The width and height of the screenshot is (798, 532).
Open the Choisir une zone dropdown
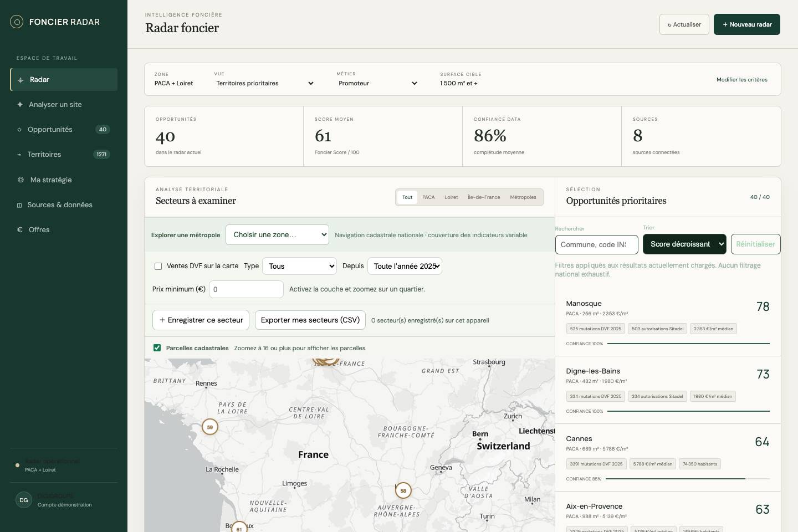[x=277, y=235]
